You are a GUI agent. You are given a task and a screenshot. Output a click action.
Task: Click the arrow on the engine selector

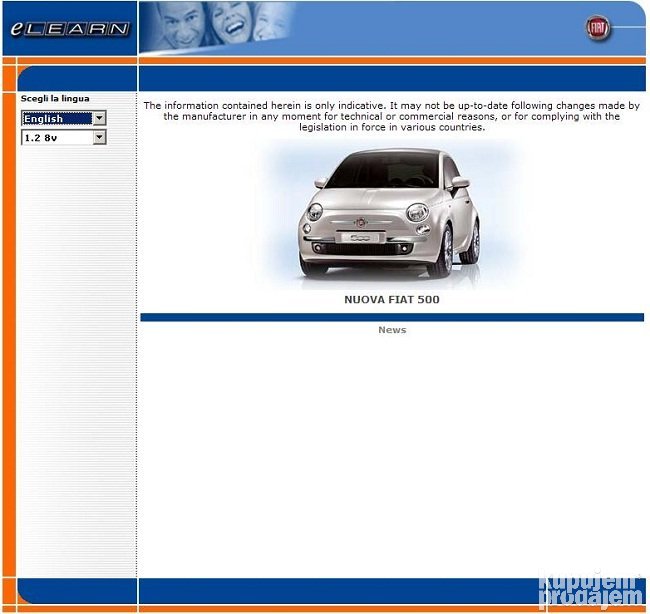[x=99, y=138]
